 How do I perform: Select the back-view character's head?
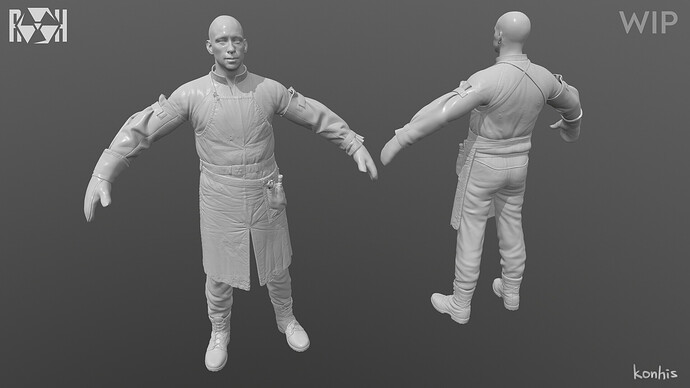tap(512, 33)
